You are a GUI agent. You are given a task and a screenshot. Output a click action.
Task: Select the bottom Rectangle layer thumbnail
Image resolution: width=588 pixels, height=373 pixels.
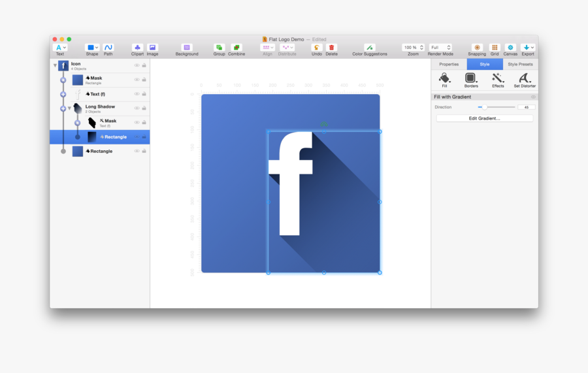(x=78, y=151)
